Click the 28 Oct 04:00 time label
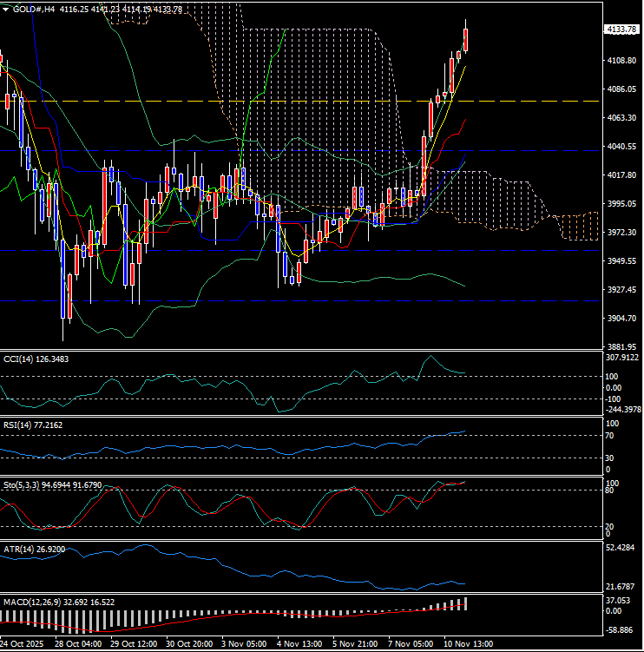This screenshot has width=644, height=652. [76, 644]
